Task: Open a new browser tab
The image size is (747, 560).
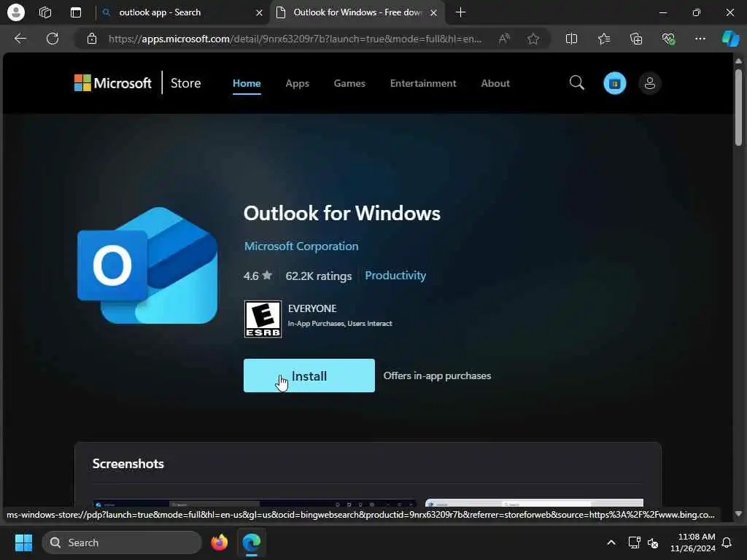Action: pyautogui.click(x=460, y=12)
